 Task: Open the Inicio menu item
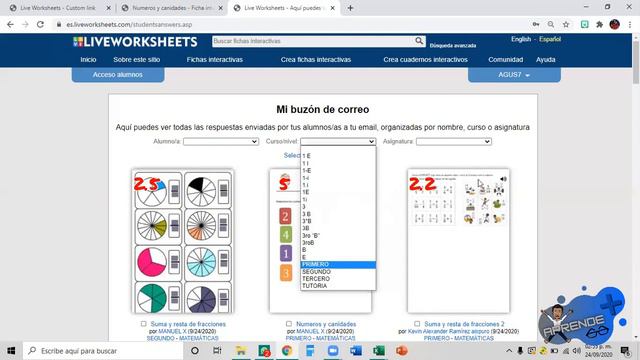tap(88, 60)
